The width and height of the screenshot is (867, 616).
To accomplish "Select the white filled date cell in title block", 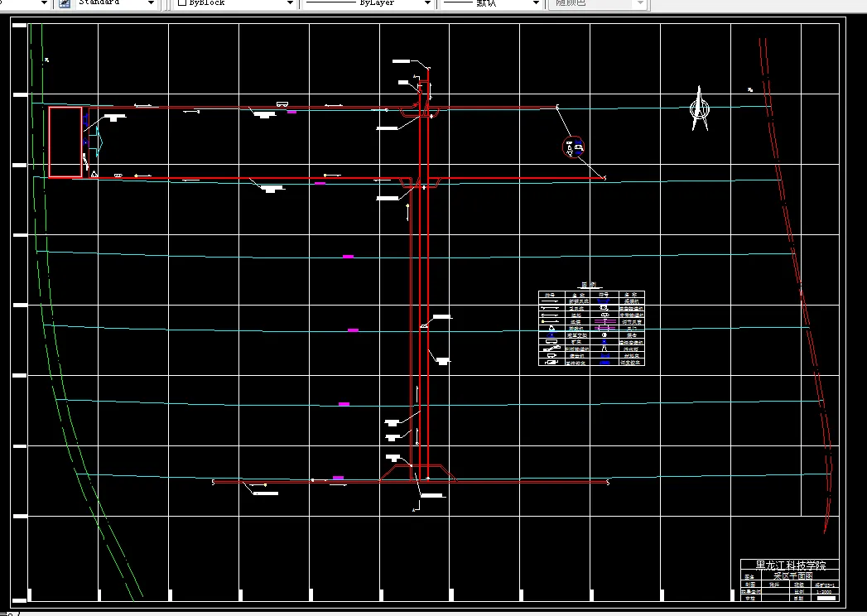I will click(826, 599).
